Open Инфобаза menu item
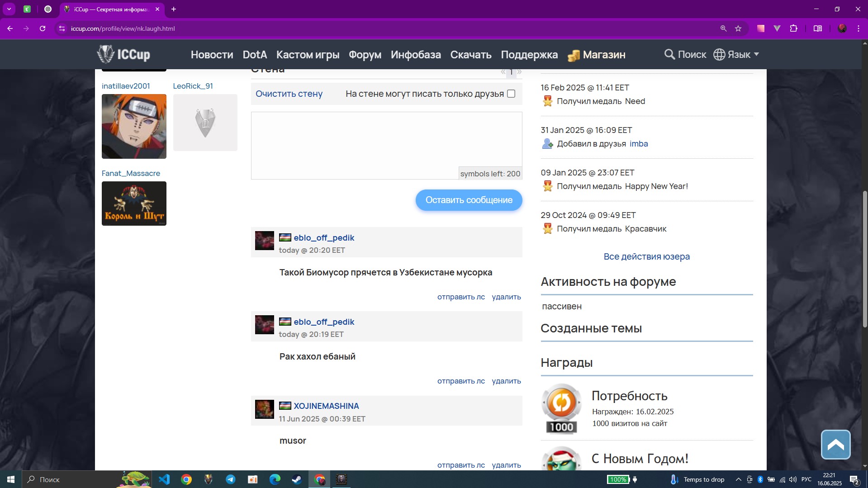This screenshot has width=868, height=488. coord(416,54)
